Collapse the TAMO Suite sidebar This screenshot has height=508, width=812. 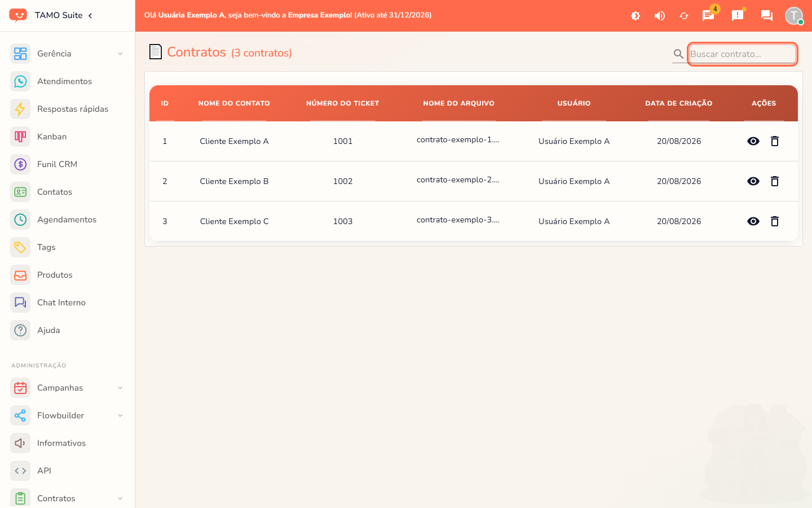click(90, 15)
